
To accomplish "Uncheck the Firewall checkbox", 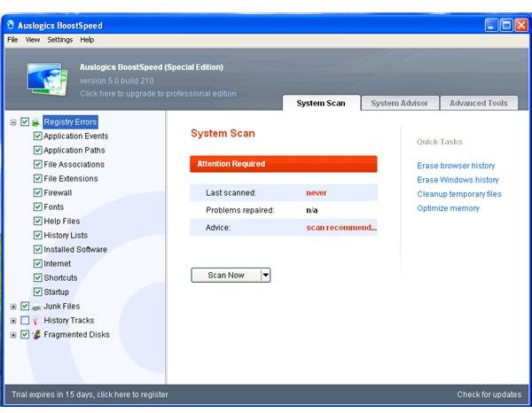I will tap(37, 193).
